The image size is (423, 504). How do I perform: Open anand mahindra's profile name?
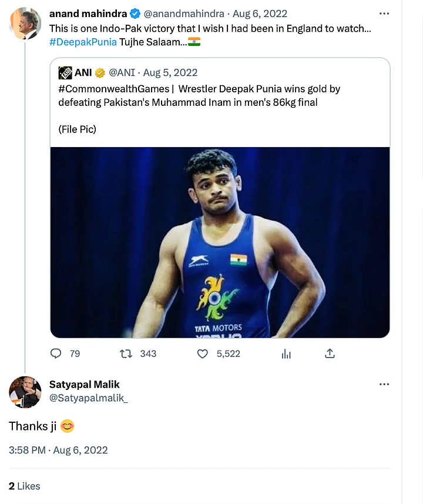(x=88, y=14)
